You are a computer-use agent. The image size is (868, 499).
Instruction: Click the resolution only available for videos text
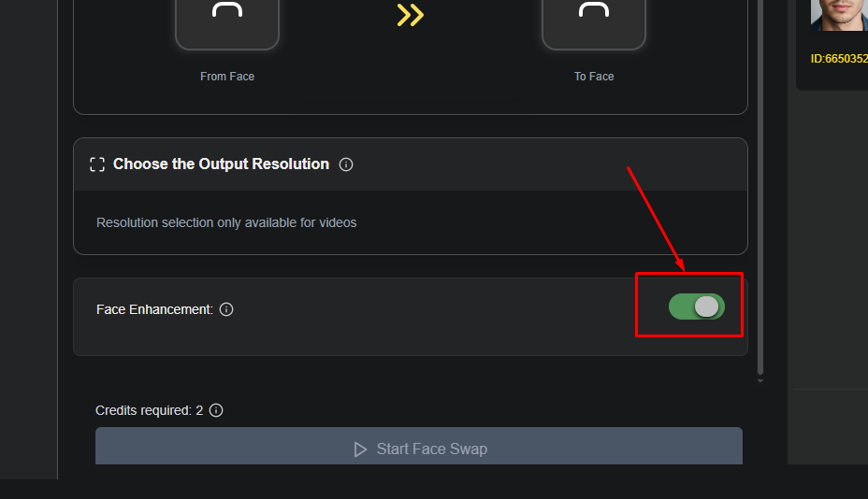(226, 222)
